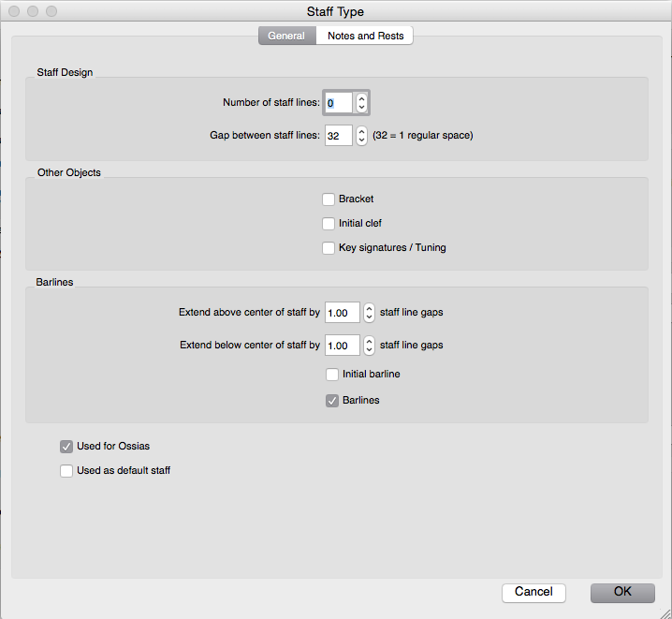This screenshot has width=672, height=619.
Task: Decrease Extend below center stepper value
Action: [370, 351]
